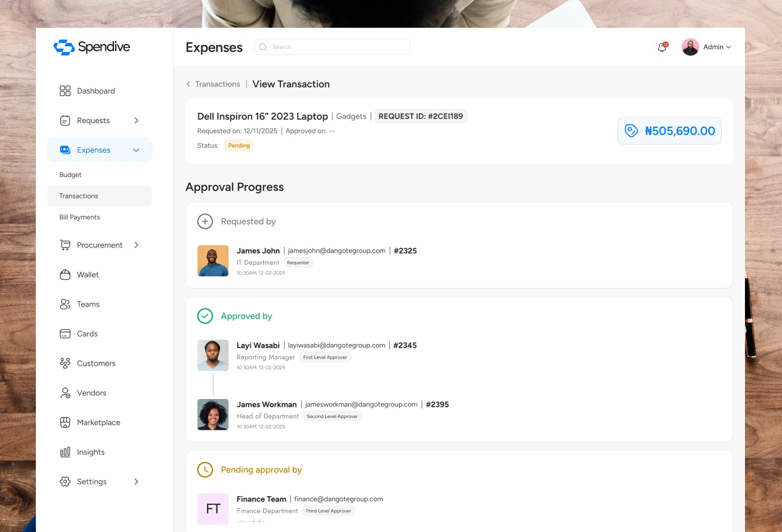Viewport: 782px width, 532px height.
Task: Open the Admin account dropdown
Action: tap(706, 47)
